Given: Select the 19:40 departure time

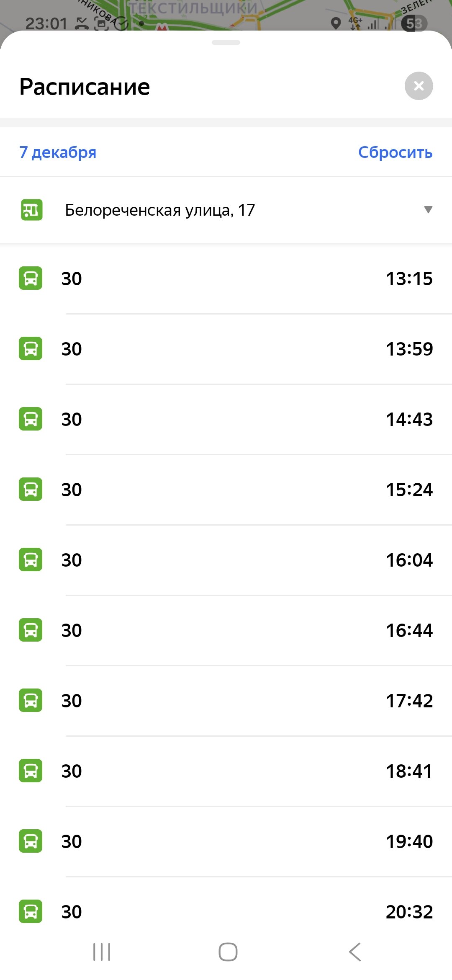Looking at the screenshot, I should point(409,841).
